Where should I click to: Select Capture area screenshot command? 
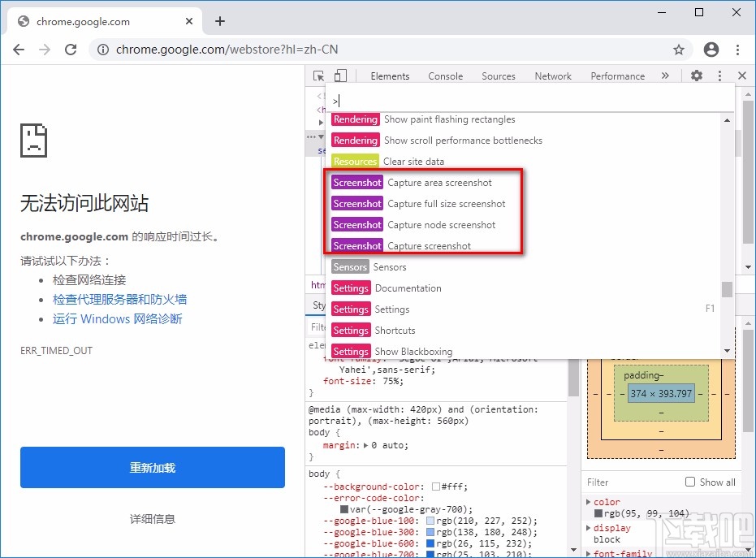(x=525, y=183)
